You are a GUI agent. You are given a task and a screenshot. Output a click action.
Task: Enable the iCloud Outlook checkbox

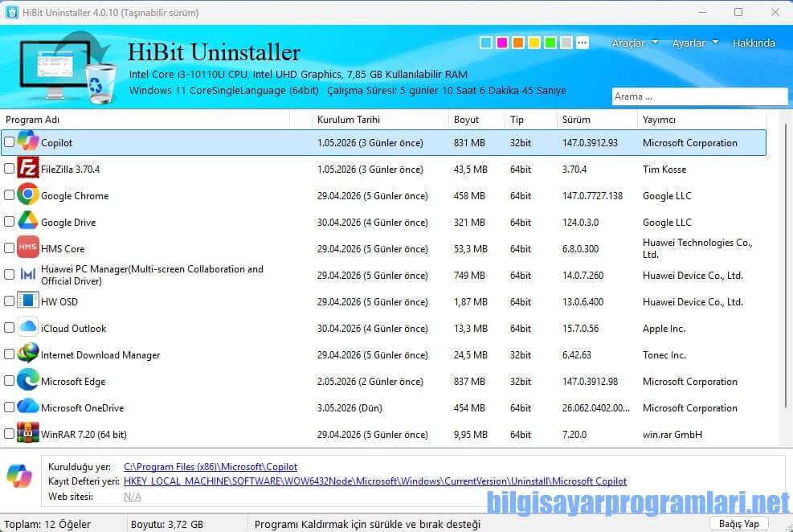[x=9, y=328]
